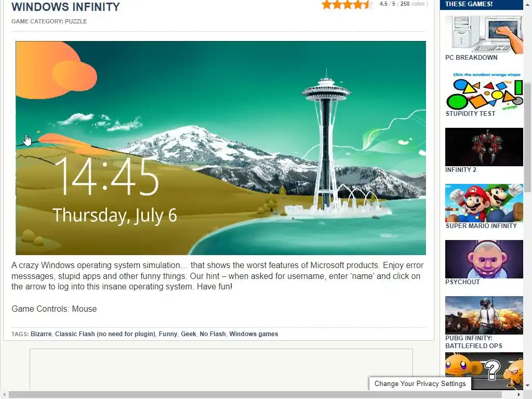This screenshot has width=532, height=399.
Task: Click the 14:45 clock in the game
Action: (x=107, y=177)
